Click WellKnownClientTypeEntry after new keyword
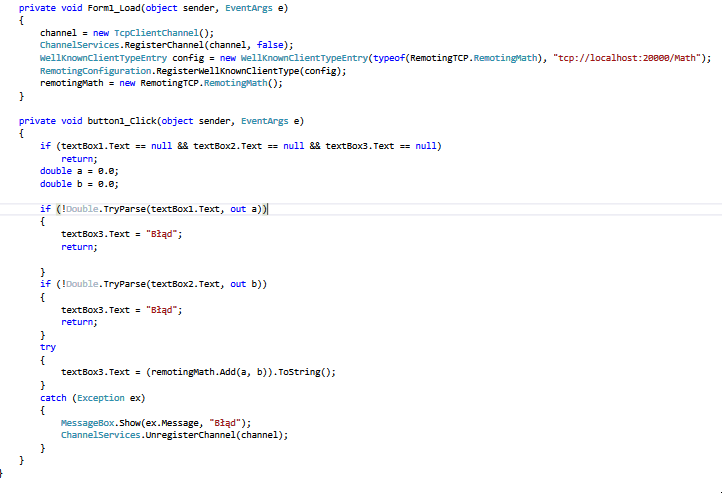The image size is (722, 499). 304,58
